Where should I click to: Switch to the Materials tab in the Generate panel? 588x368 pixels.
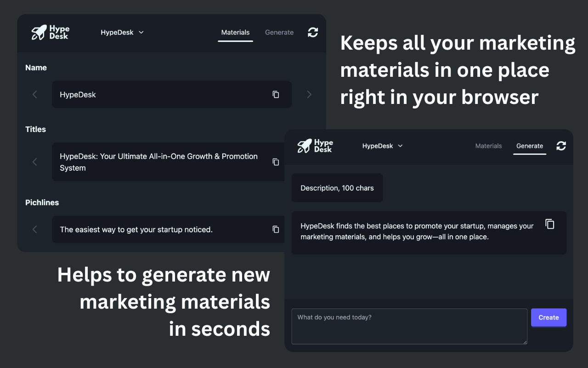pos(488,146)
